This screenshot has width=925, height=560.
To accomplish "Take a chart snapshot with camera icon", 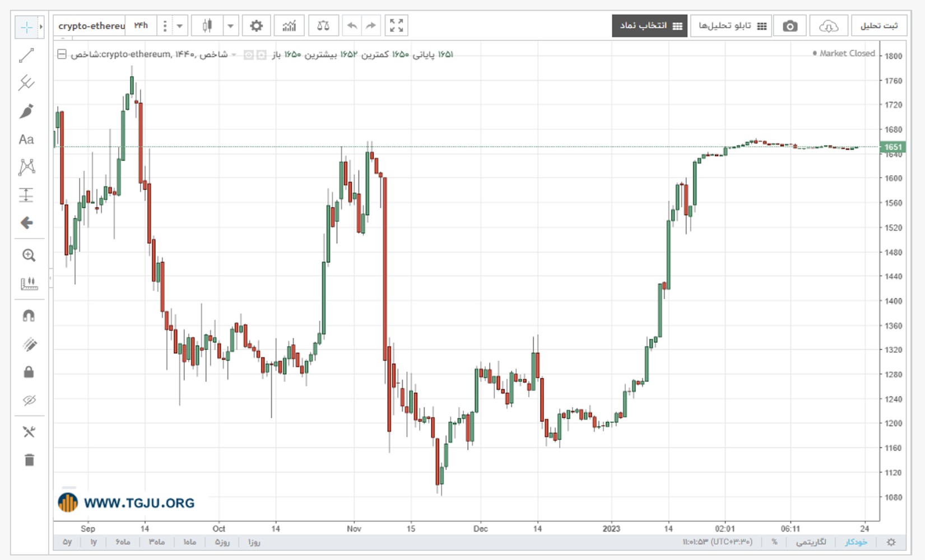I will pyautogui.click(x=790, y=26).
